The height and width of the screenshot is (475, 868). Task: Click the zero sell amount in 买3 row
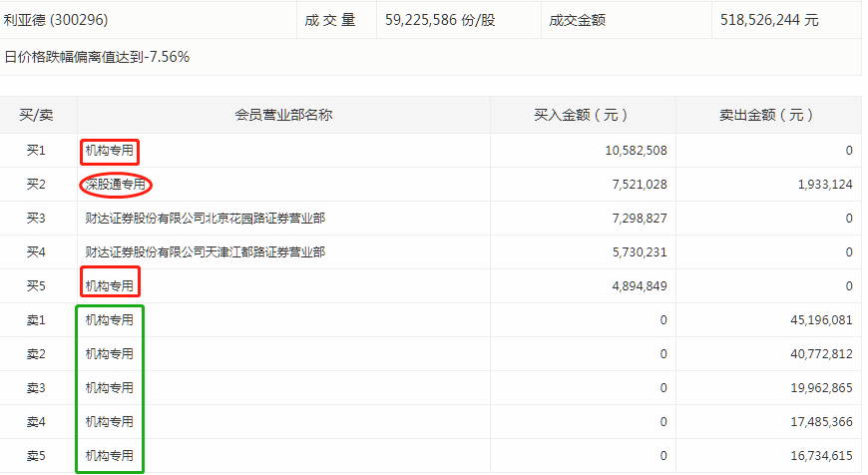pos(849,219)
